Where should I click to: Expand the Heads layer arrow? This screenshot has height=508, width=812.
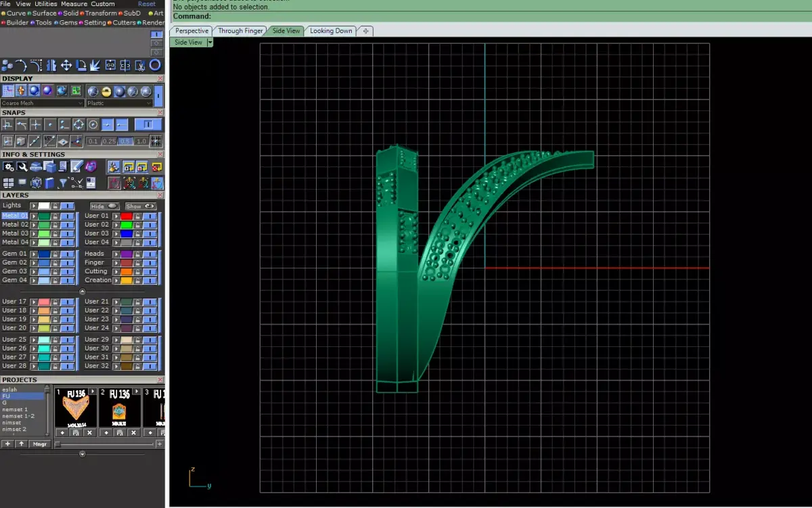(x=116, y=254)
